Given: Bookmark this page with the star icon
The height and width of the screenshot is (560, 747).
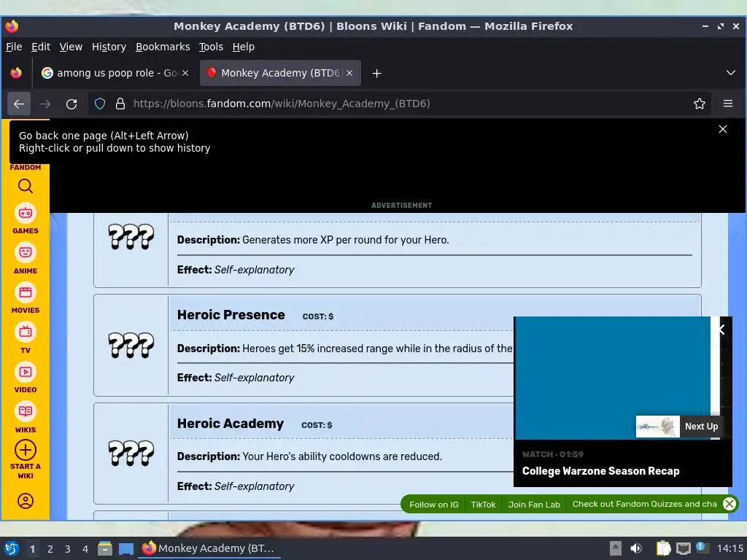Looking at the screenshot, I should 700,104.
